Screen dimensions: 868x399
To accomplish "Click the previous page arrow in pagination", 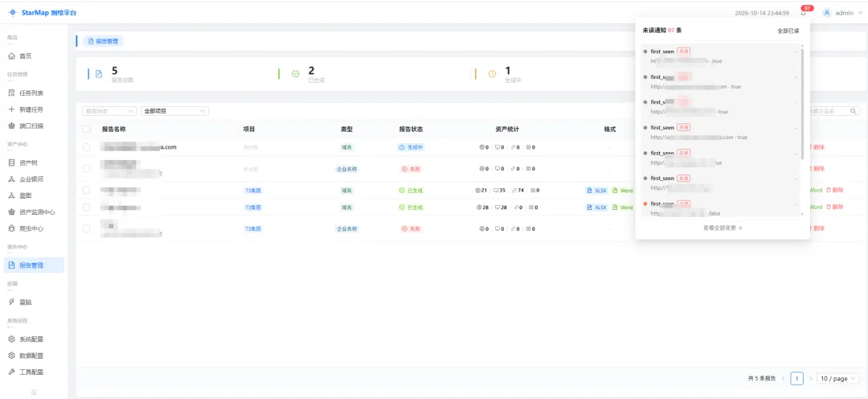I will pos(784,379).
